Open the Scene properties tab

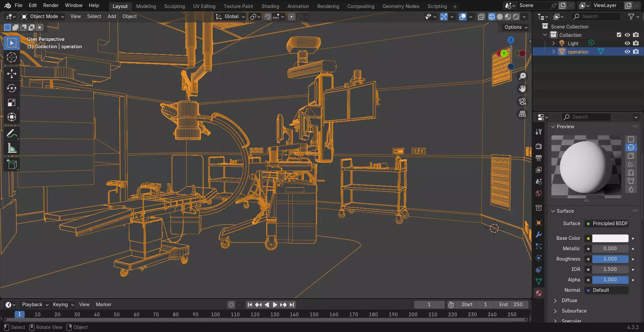539,182
